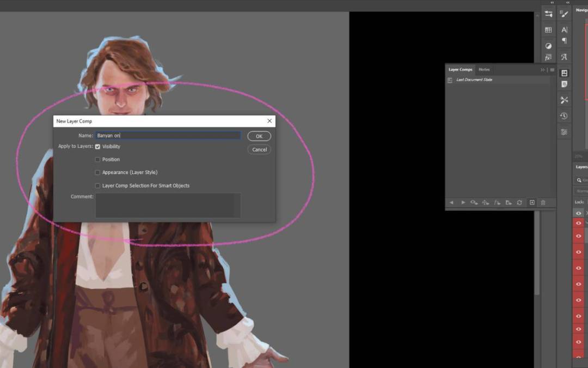This screenshot has width=588, height=368.
Task: Select the Layer Comps tab
Action: [460, 70]
